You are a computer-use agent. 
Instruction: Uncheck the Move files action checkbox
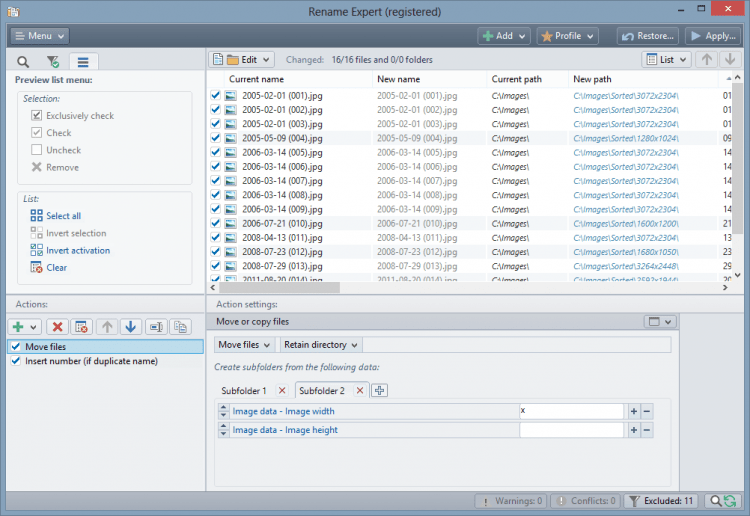coord(15,347)
